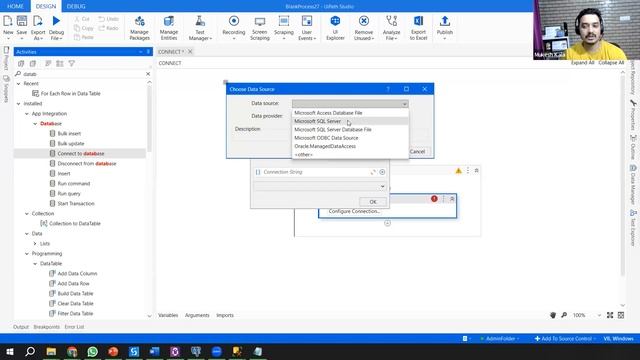Expand the Lists node
This screenshot has height=360, width=640.
(x=35, y=244)
